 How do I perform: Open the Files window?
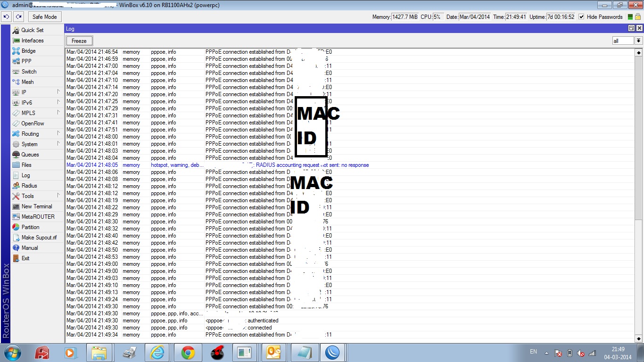coord(26,165)
